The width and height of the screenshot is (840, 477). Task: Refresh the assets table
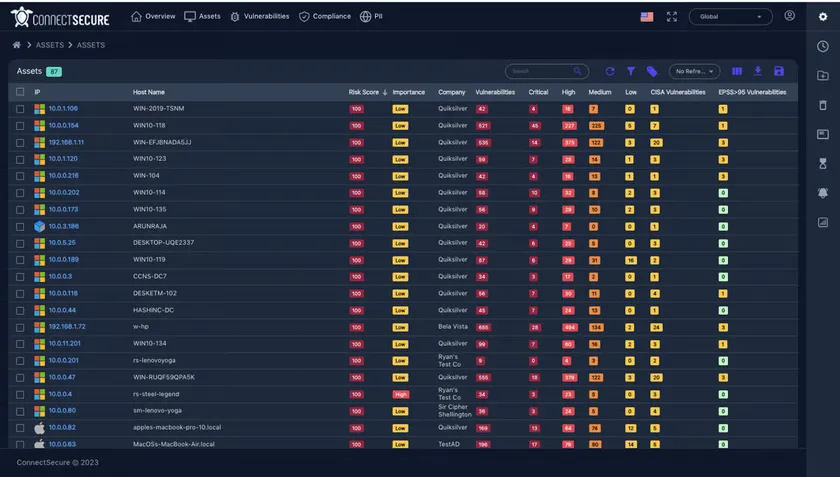(x=610, y=71)
